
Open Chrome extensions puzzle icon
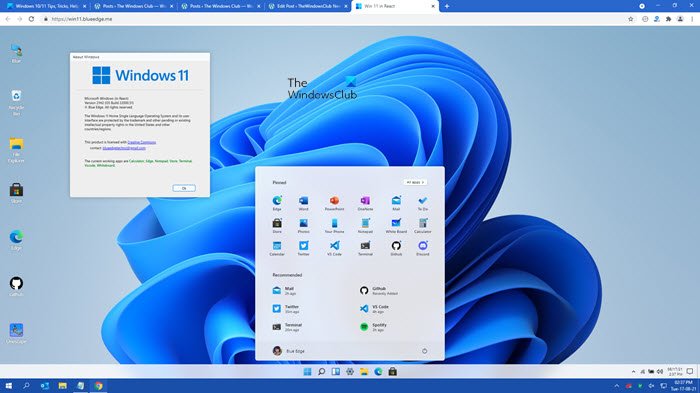(x=668, y=19)
